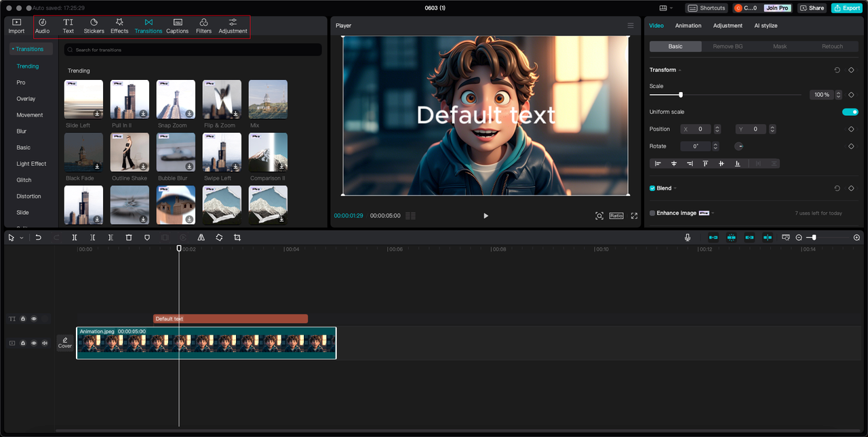This screenshot has width=868, height=437.
Task: Mirror the clip horizontally
Action: pos(201,238)
